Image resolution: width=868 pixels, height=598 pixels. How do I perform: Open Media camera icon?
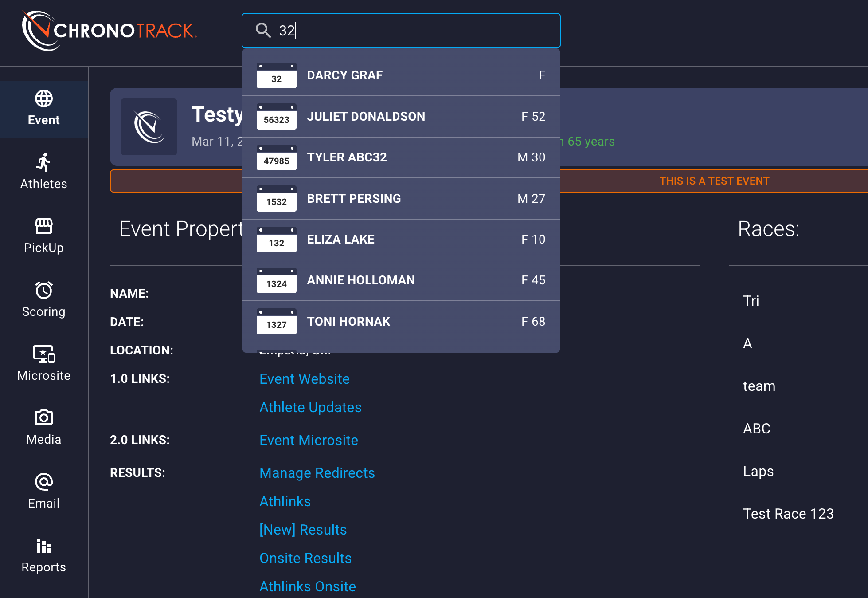(43, 418)
